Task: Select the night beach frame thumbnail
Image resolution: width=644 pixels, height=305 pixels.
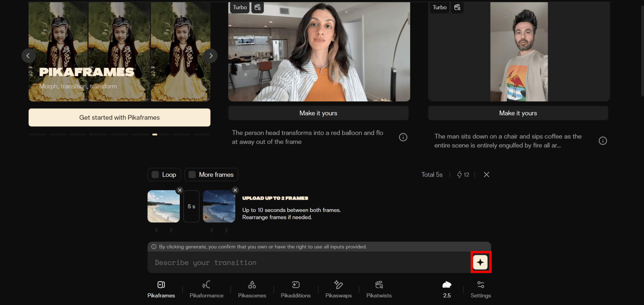Action: tap(219, 207)
